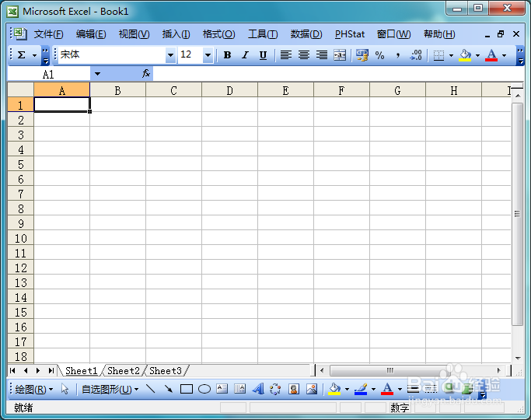This screenshot has height=420, width=531.
Task: Click Merge and Center icon
Action: [340, 55]
